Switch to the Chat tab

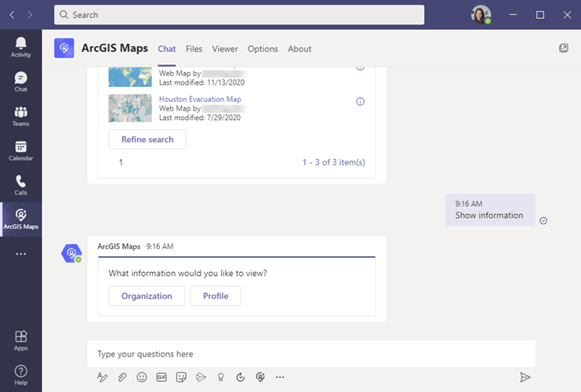[x=167, y=49]
